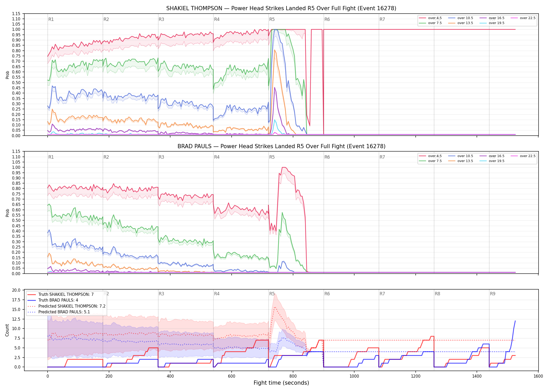
Task: Click 'Prob' axis label on Pauls chart
Action: click(7, 213)
